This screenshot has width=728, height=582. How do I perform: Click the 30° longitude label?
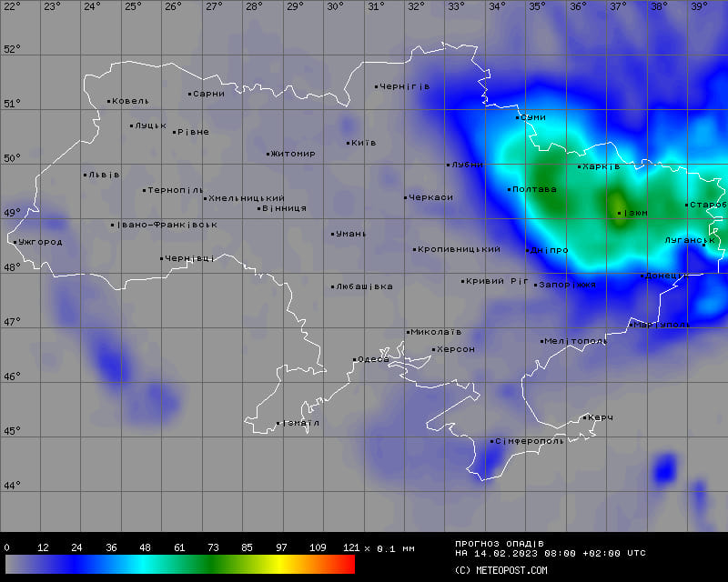[x=335, y=6]
